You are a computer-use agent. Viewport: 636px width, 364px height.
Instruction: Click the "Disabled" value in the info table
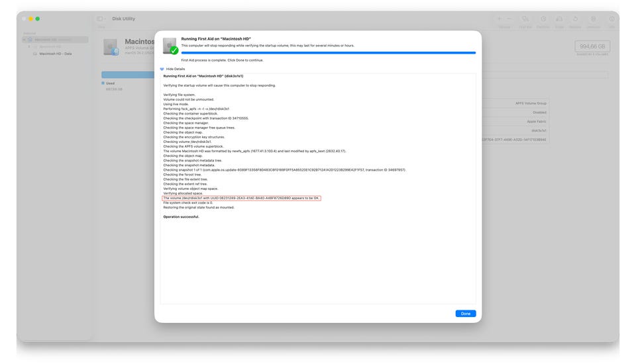click(539, 113)
